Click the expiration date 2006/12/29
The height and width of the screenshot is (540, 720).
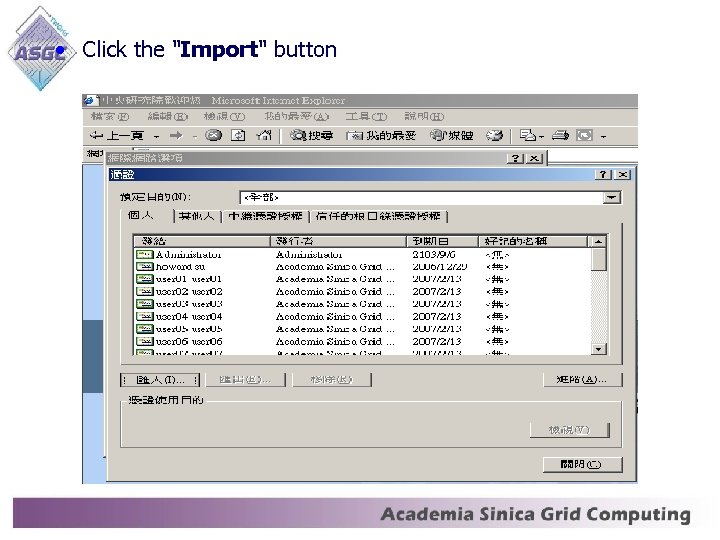(x=439, y=266)
